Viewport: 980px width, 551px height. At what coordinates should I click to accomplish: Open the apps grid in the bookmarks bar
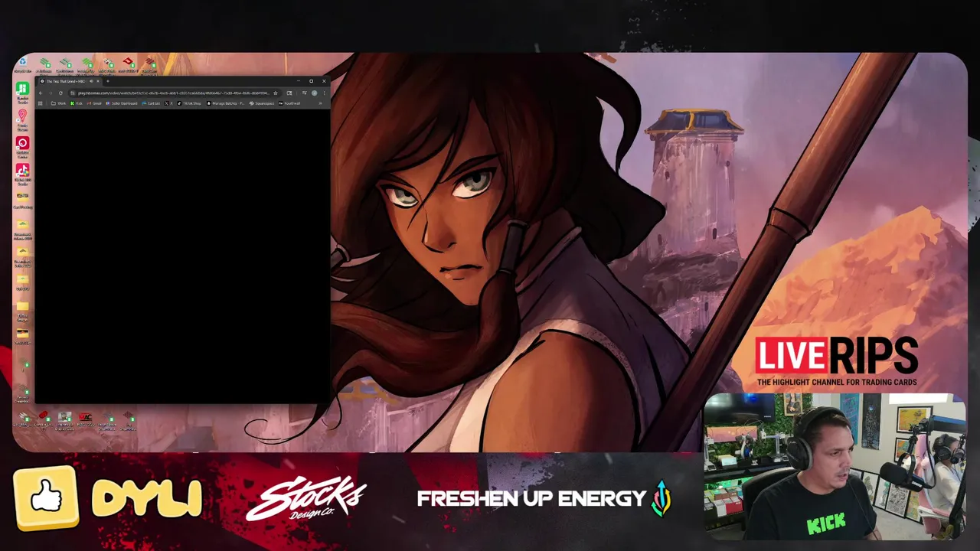pos(40,103)
